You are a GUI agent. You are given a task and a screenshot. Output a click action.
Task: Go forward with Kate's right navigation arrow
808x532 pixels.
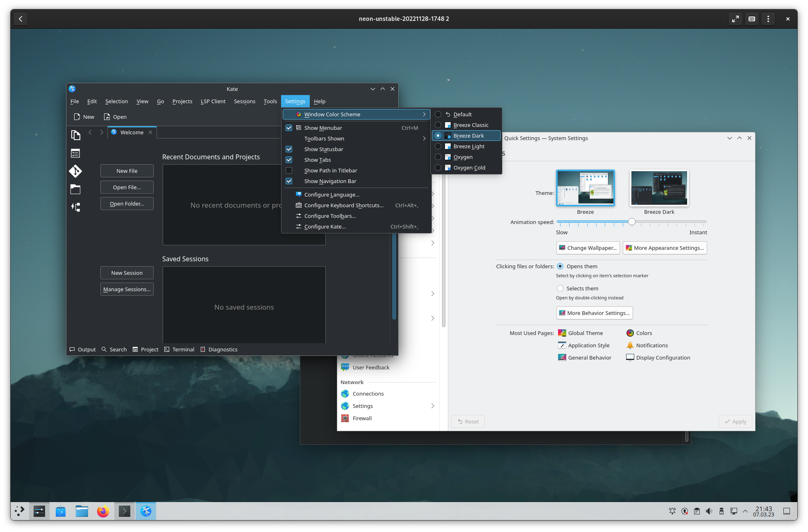tap(102, 132)
